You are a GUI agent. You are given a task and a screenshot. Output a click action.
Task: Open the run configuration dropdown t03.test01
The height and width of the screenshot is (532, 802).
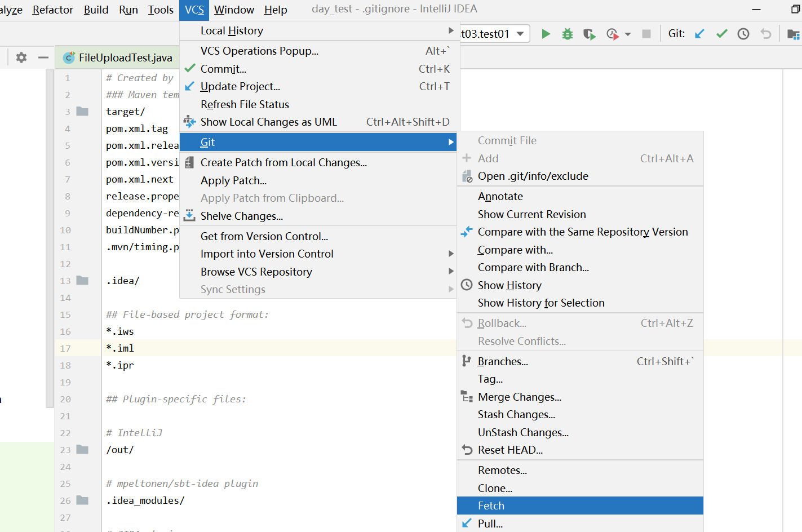pyautogui.click(x=495, y=34)
